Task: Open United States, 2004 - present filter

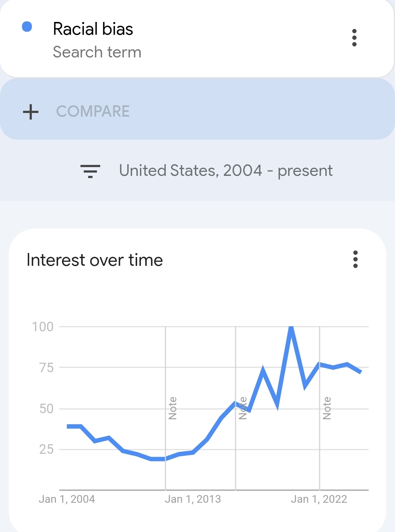Action: (x=226, y=171)
